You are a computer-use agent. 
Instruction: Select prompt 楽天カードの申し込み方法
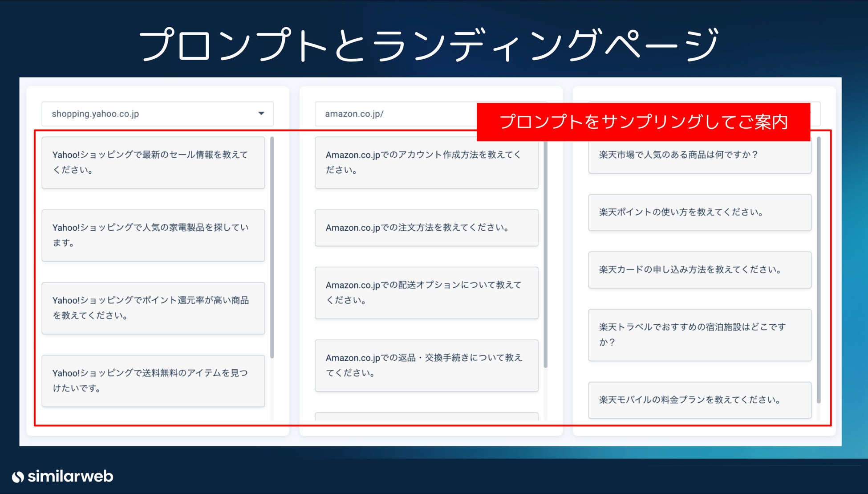coord(700,270)
